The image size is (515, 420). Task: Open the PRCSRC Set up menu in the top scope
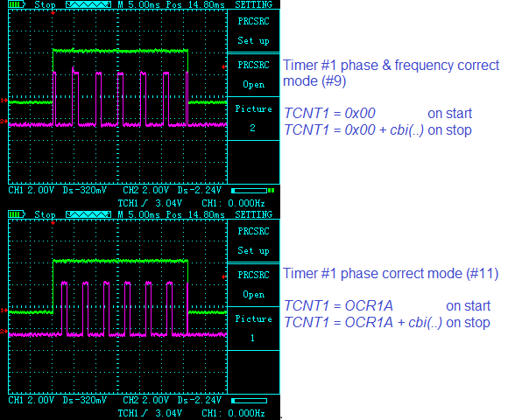253,31
